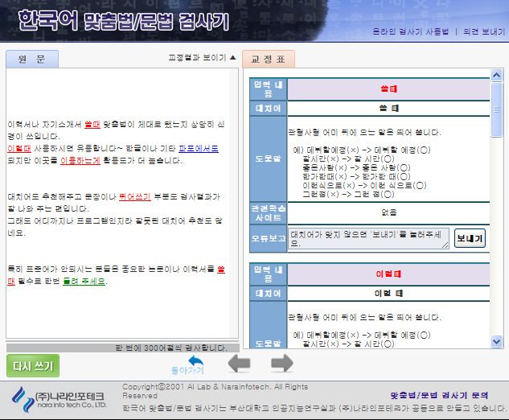Select replacement word 이럴 때 in 대치어 row

pyautogui.click(x=388, y=294)
